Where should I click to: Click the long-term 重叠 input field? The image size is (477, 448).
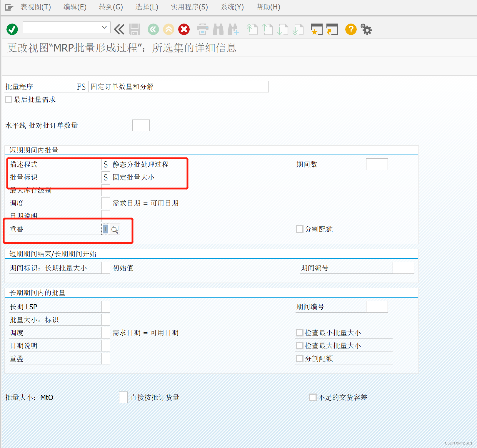click(106, 359)
